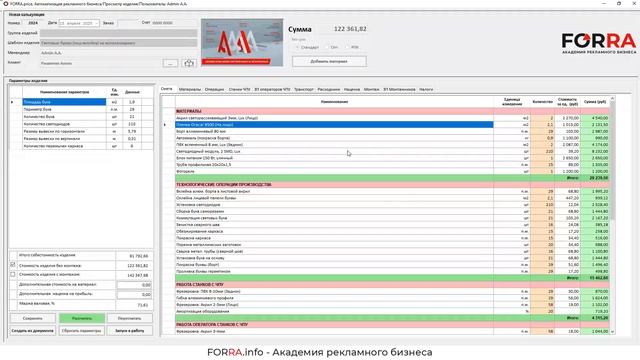The image size is (640, 360).
Task: Click the FORRA app icon in title bar
Action: (5, 3)
